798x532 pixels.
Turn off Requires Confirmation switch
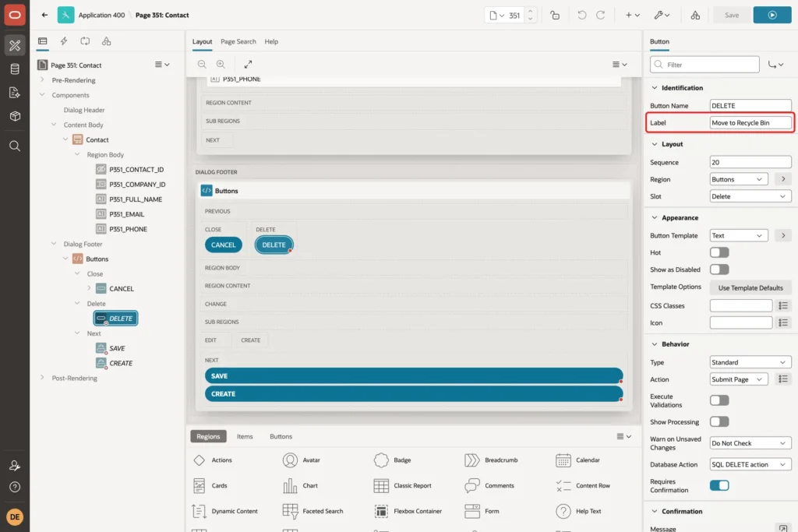[719, 485]
